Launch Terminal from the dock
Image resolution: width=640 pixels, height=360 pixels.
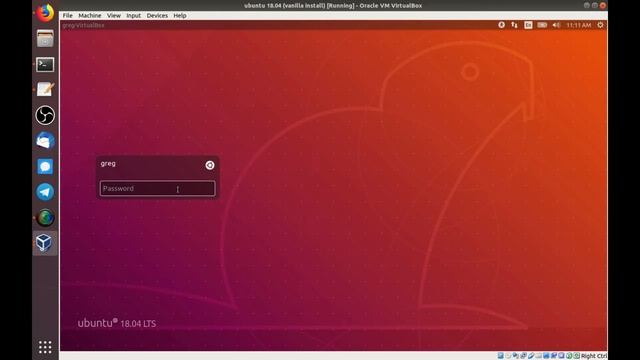[x=45, y=64]
